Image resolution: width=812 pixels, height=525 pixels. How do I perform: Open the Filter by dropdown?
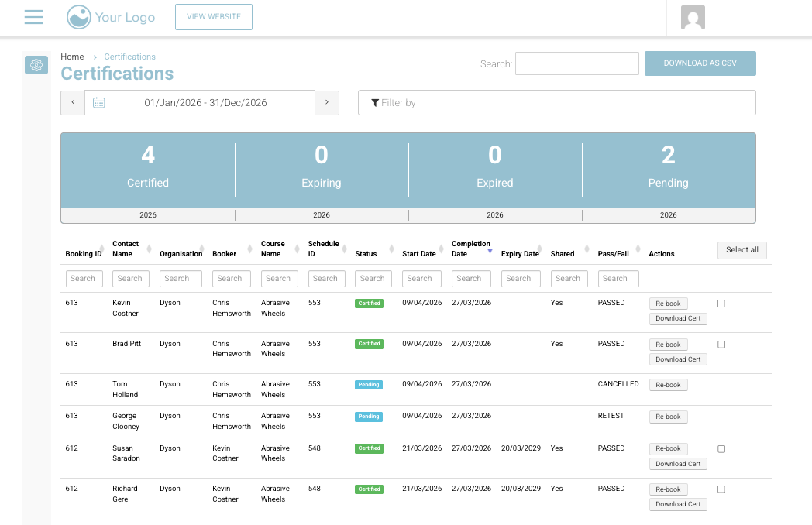pos(556,103)
